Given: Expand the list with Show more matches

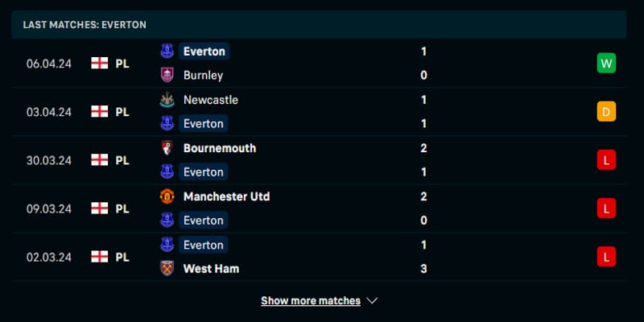Looking at the screenshot, I should 311,300.
